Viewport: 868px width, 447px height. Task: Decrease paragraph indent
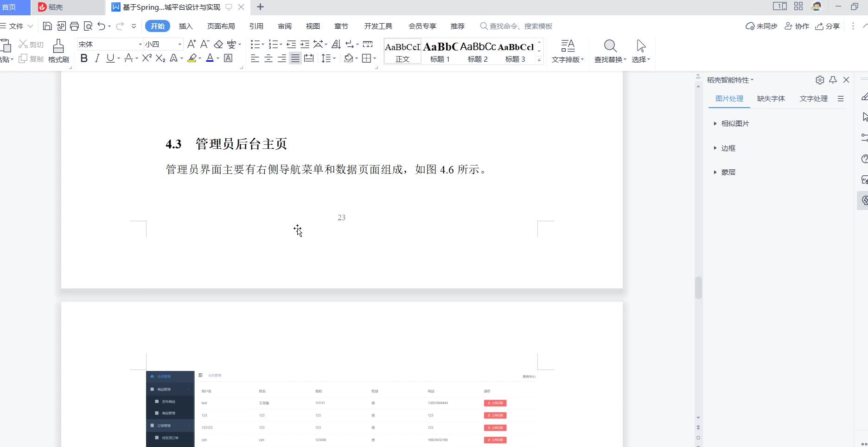coord(291,44)
